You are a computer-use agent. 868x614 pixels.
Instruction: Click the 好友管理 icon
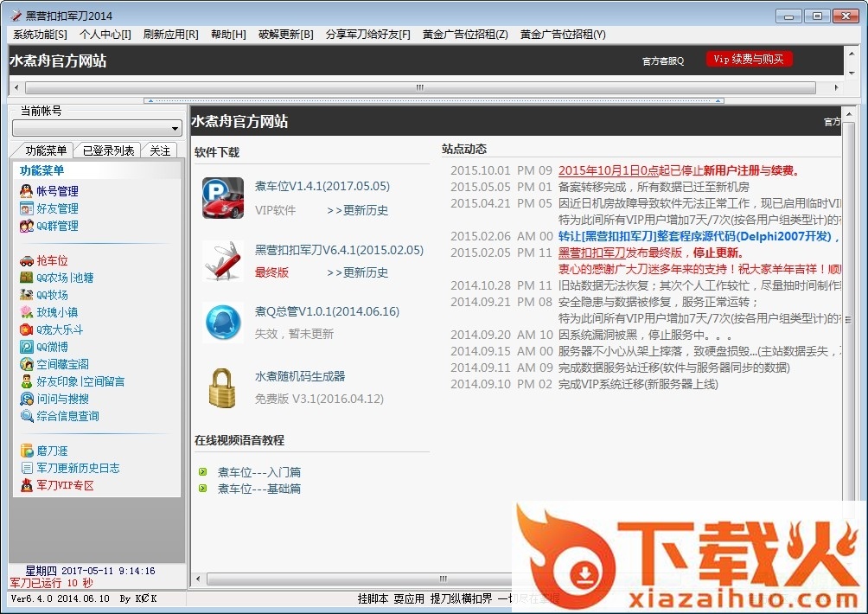click(x=26, y=208)
